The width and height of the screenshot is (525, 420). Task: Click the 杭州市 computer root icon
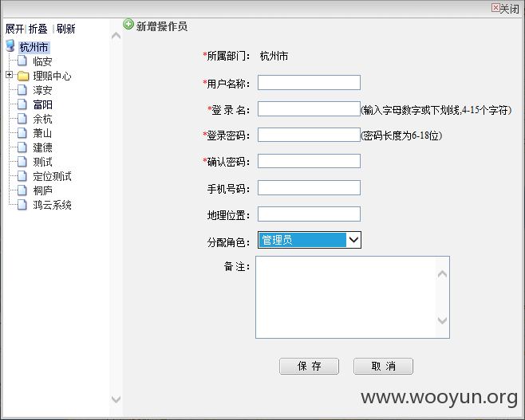pyautogui.click(x=10, y=45)
